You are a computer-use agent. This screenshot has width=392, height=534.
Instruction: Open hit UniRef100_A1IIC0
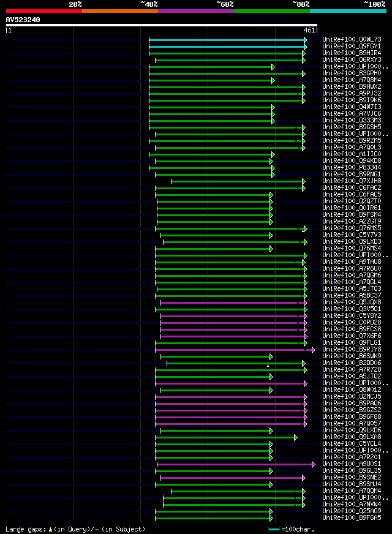pyautogui.click(x=352, y=154)
